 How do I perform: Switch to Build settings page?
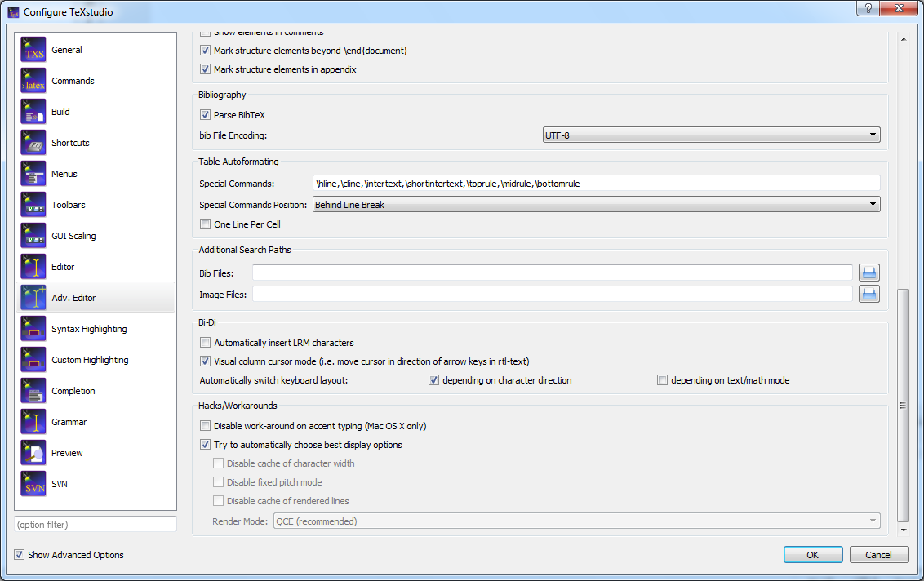click(96, 111)
